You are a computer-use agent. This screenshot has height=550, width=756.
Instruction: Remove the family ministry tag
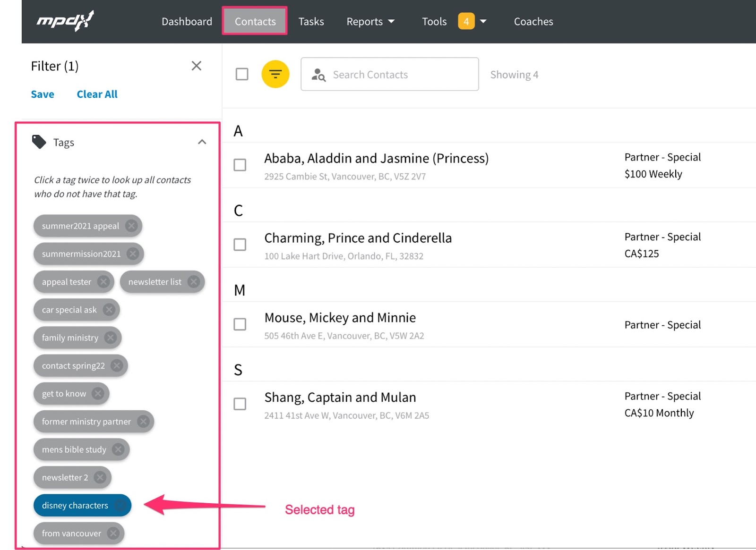coord(111,338)
